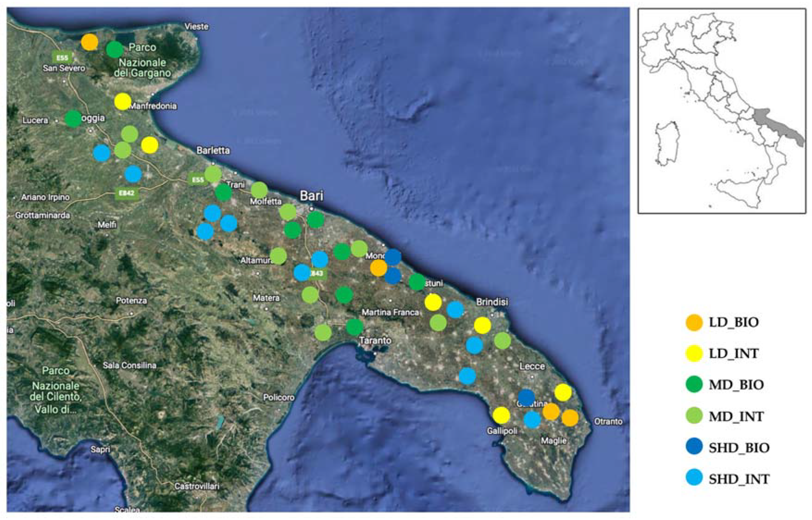This screenshot has width=812, height=520.
Task: Click the orange LD_BIO legend swatch
Action: point(694,322)
